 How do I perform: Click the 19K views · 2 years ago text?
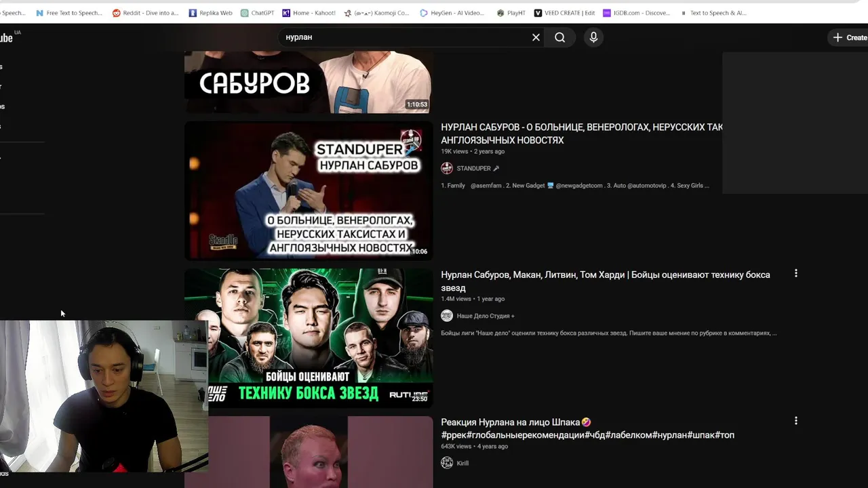pyautogui.click(x=473, y=152)
